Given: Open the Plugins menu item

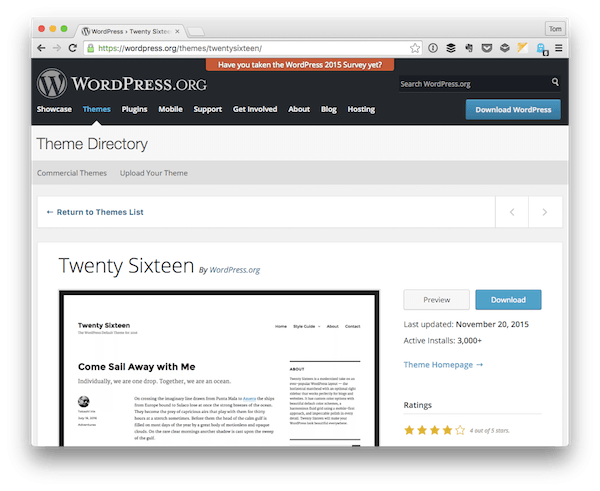Looking at the screenshot, I should click(134, 109).
